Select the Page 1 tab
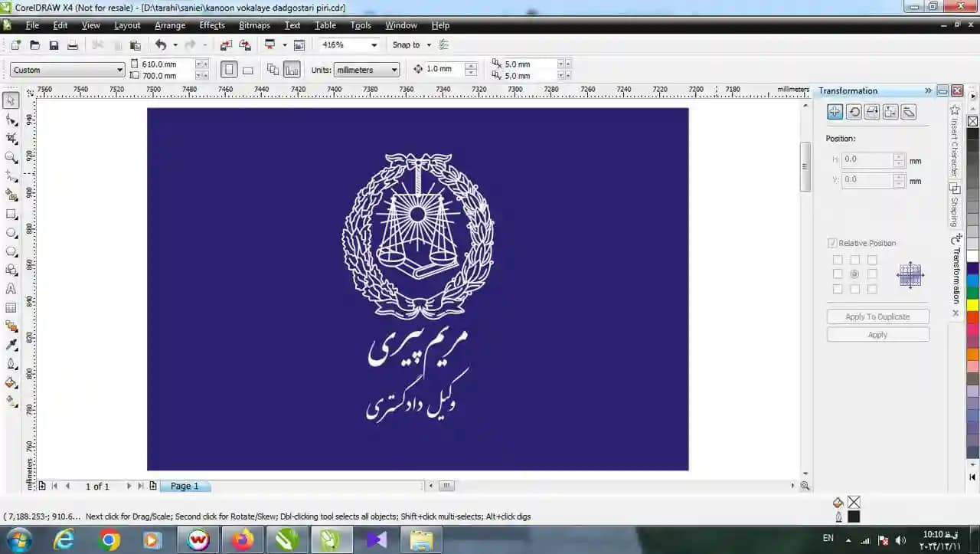This screenshot has height=554, width=980. 185,486
